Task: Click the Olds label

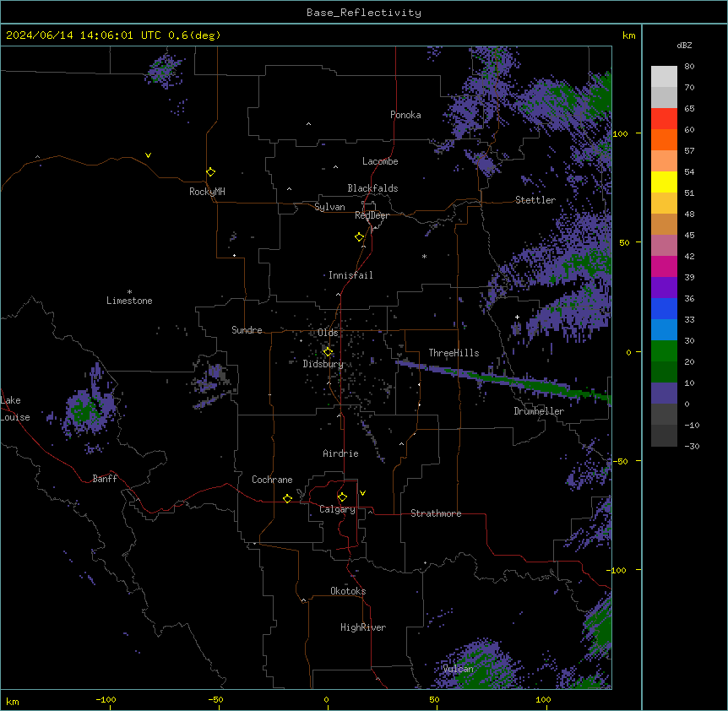Action: (328, 333)
